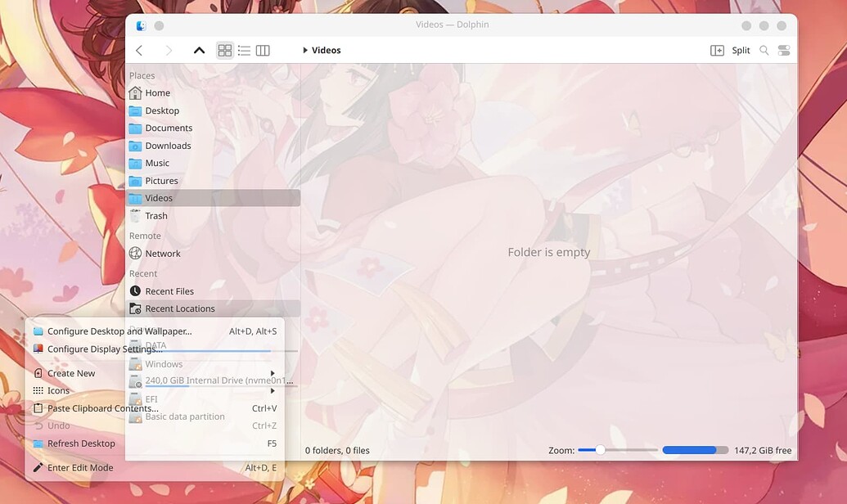847x504 pixels.
Task: Expand the Create New submenu
Action: (x=70, y=372)
